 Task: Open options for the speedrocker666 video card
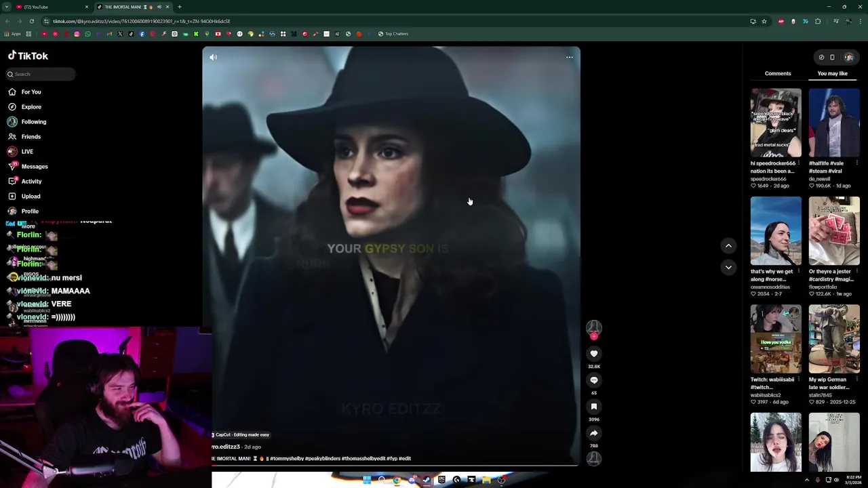point(799,163)
